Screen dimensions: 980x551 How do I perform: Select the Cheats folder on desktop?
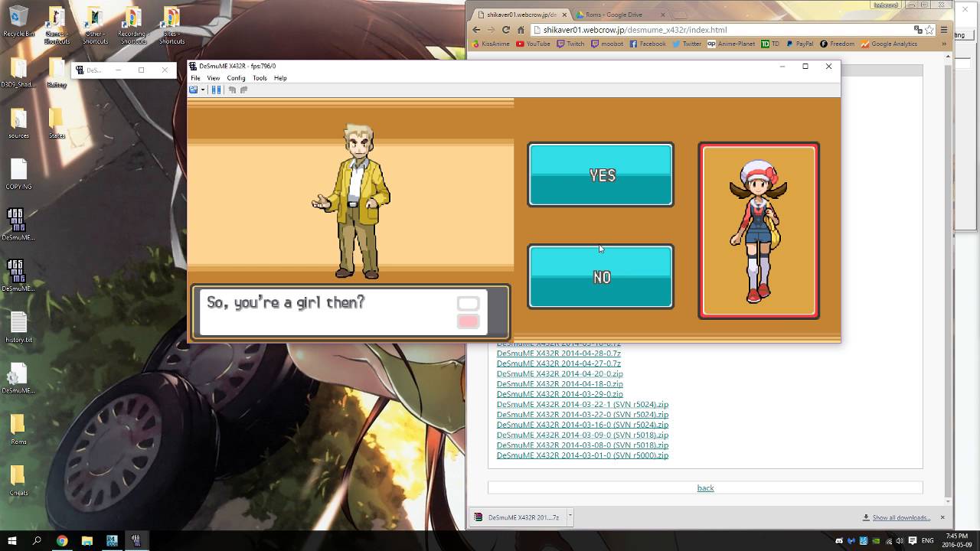click(x=18, y=481)
